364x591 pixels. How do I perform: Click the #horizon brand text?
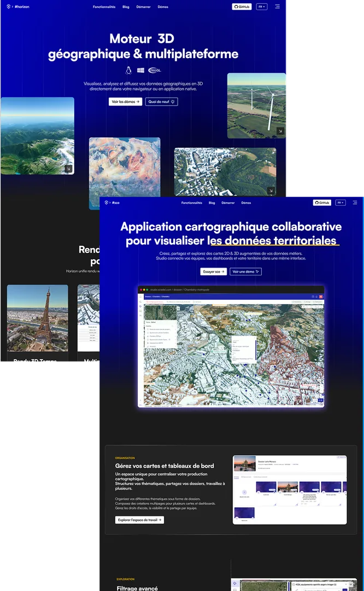pyautogui.click(x=22, y=7)
